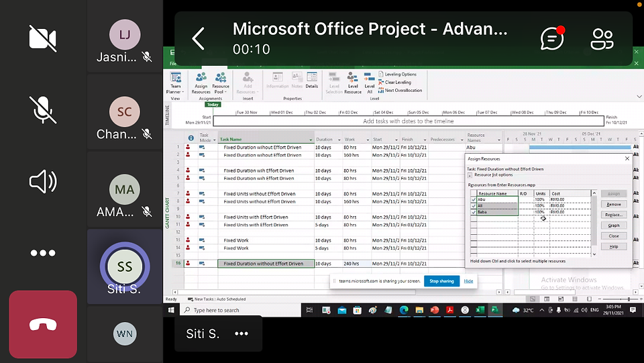
Task: Open the Work column filter arrow
Action: pos(368,140)
